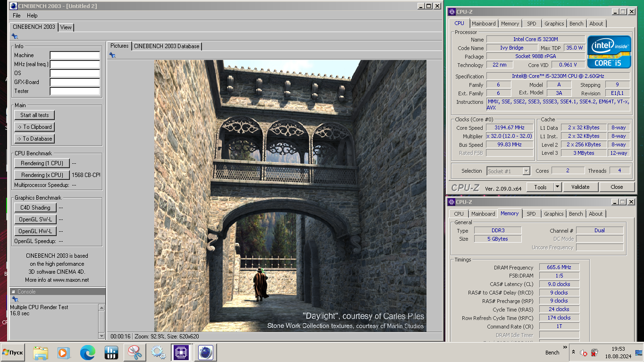644x362 pixels.
Task: Open the Пуск start button
Action: [13, 353]
